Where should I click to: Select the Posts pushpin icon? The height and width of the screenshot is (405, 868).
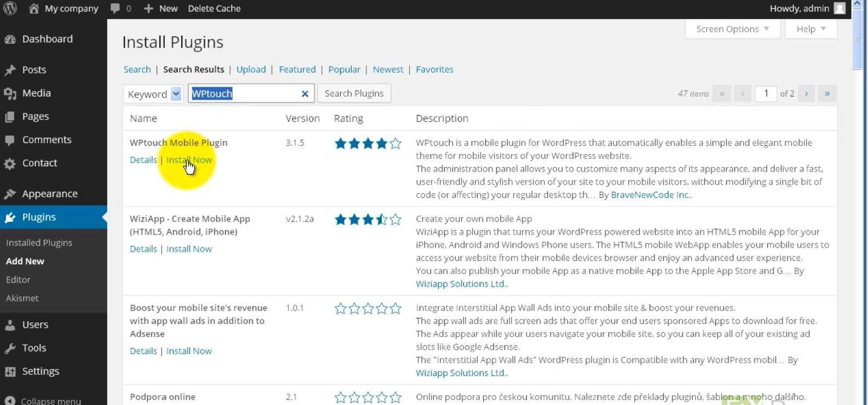click(x=10, y=70)
